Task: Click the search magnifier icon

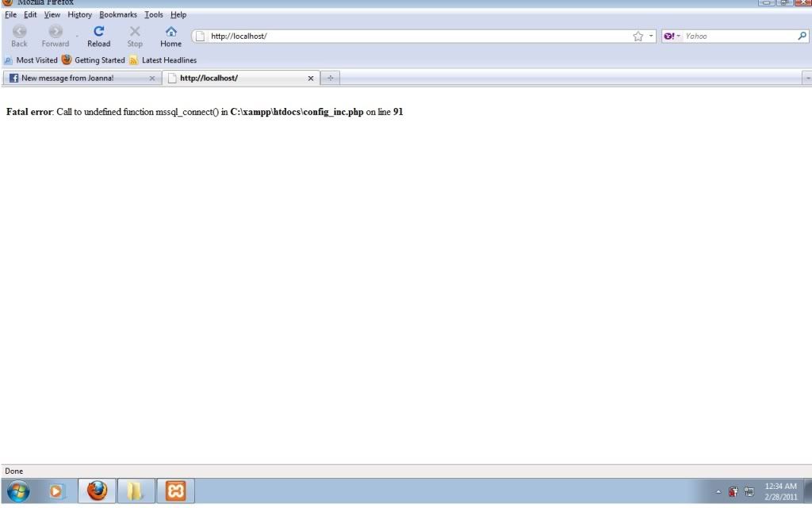Action: click(802, 36)
